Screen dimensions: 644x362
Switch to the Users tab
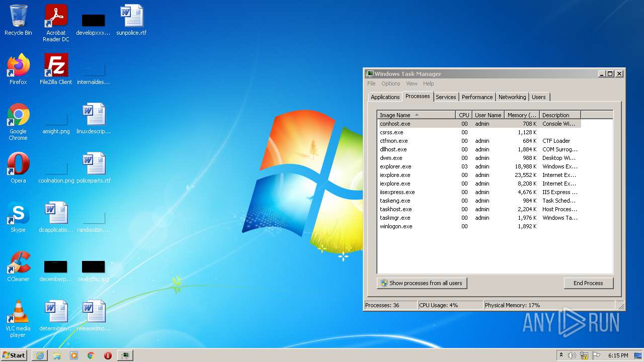tap(539, 97)
